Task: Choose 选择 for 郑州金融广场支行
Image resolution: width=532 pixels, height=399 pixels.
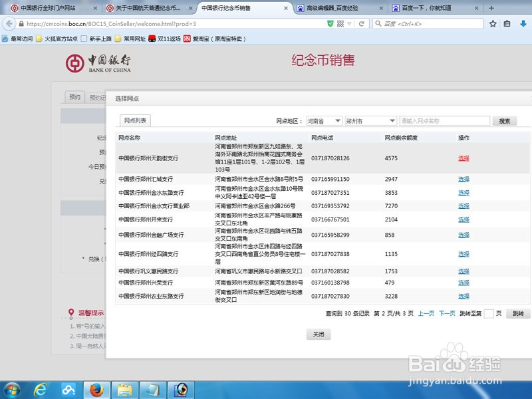Action: (464, 235)
